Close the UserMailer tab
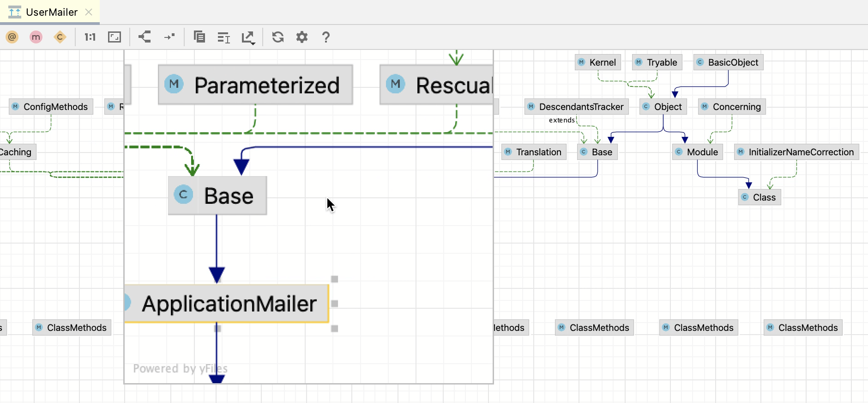Image resolution: width=868 pixels, height=403 pixels. pos(89,12)
